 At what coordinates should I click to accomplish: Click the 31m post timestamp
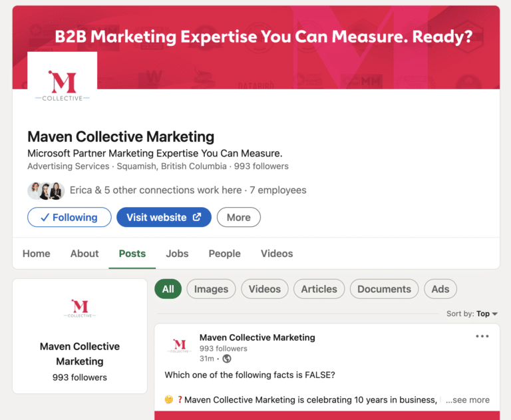tap(207, 359)
